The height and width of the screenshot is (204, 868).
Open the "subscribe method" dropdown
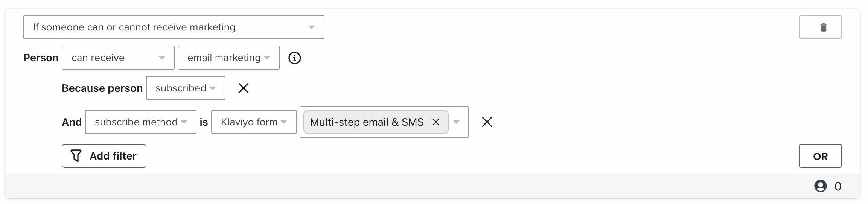[x=140, y=122]
